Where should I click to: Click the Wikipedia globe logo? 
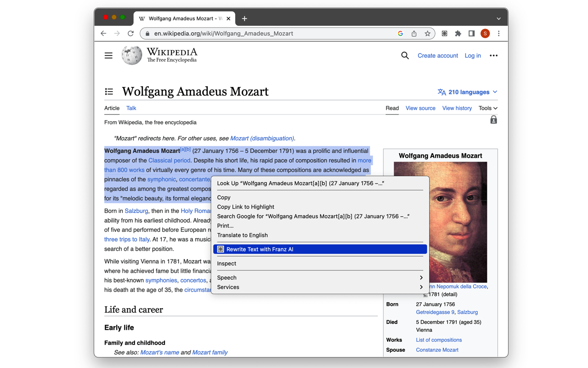click(131, 55)
